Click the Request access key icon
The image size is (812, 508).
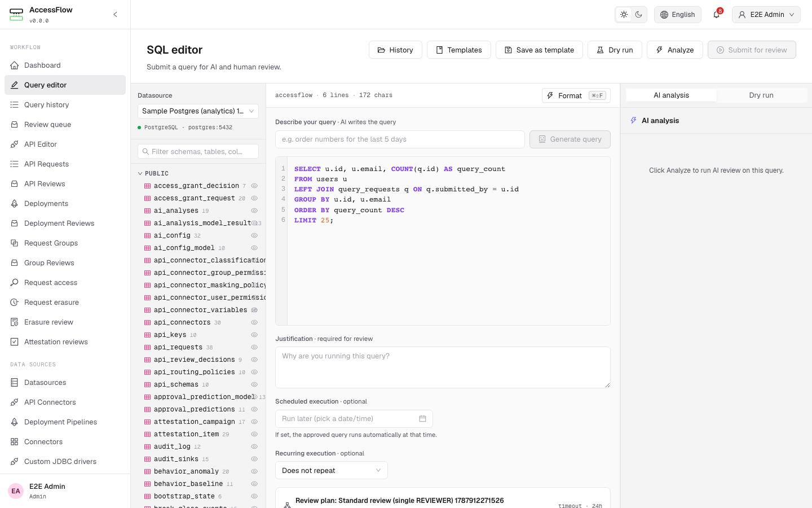point(15,283)
